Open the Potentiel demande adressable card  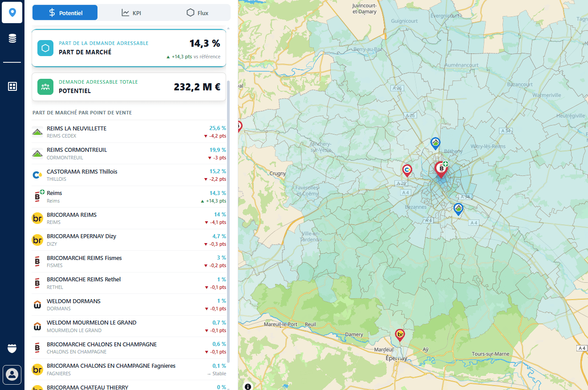(129, 87)
